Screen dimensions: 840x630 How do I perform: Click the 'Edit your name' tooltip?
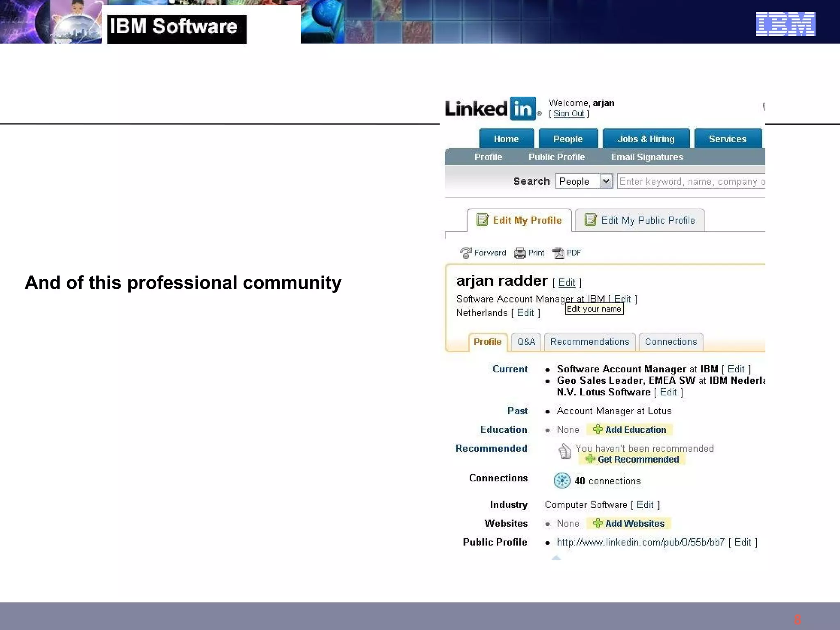click(594, 309)
